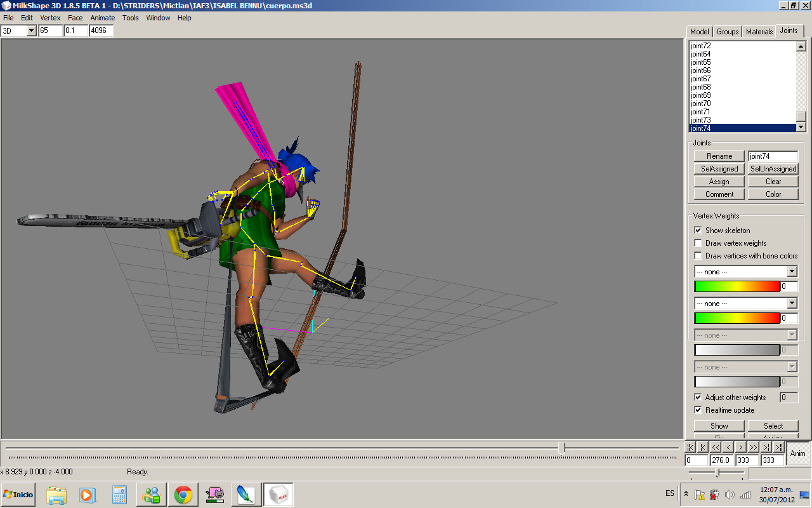This screenshot has height=508, width=812.
Task: Toggle Realtime update checkbox
Action: (698, 410)
